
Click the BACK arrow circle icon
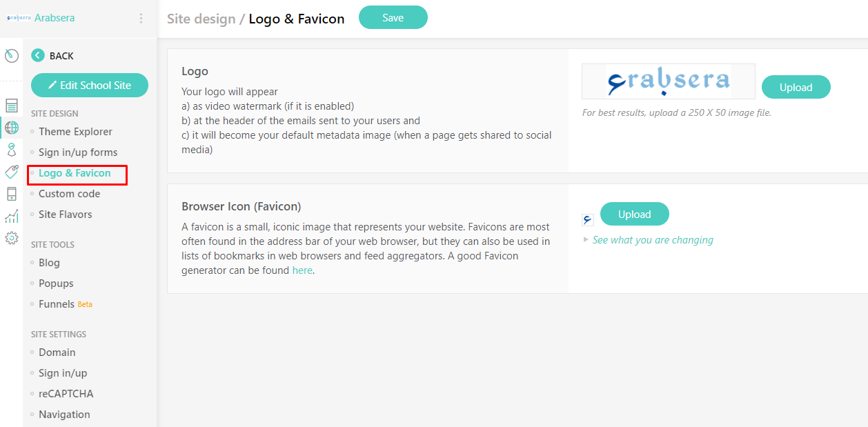click(38, 56)
